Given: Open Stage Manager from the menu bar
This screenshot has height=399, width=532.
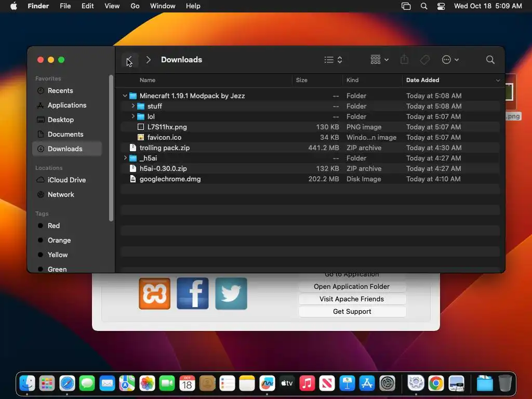Looking at the screenshot, I should coord(406,6).
